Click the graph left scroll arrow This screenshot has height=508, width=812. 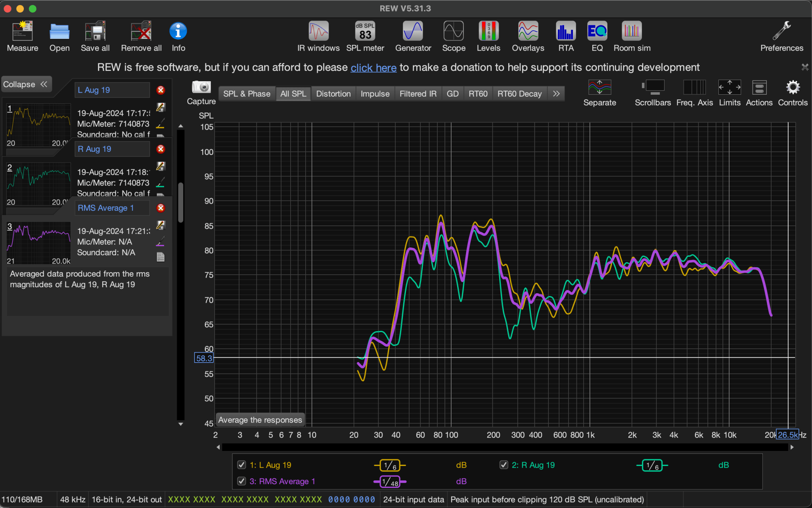[x=218, y=447]
